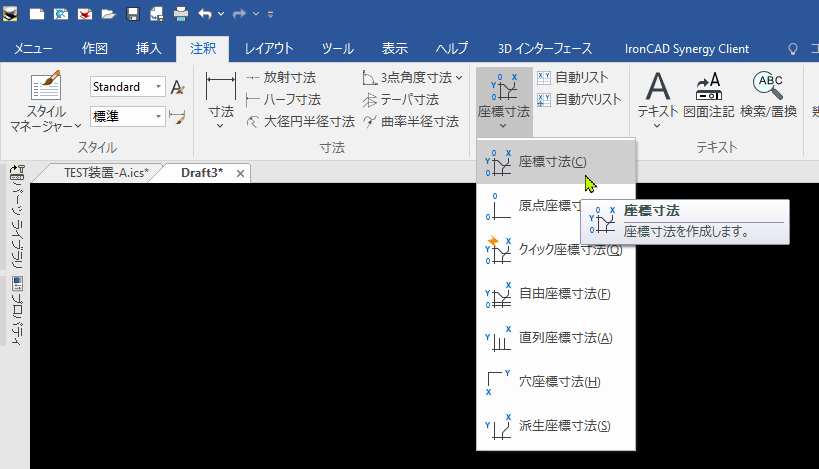The image size is (819, 469).
Task: Click the 図面注記 drawing note icon
Action: pyautogui.click(x=708, y=95)
